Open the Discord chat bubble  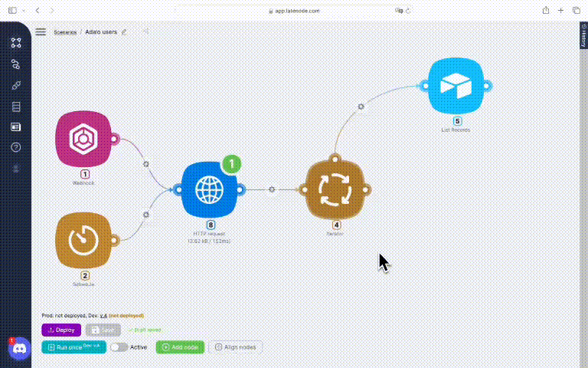pyautogui.click(x=18, y=349)
